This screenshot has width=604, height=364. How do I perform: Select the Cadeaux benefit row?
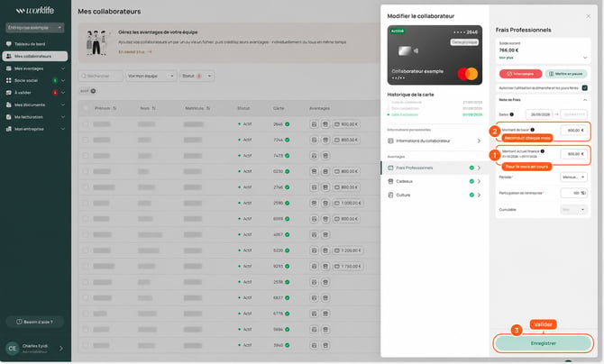[435, 181]
